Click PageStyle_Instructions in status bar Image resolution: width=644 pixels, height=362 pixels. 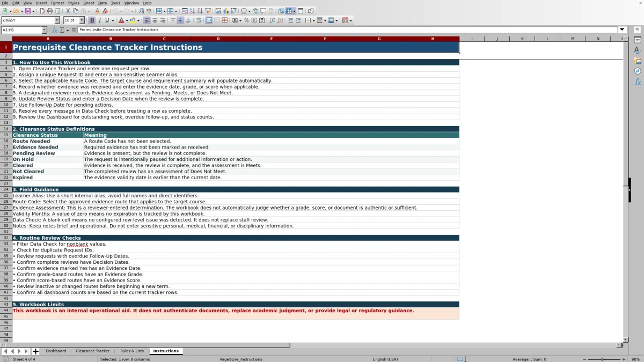click(241, 359)
